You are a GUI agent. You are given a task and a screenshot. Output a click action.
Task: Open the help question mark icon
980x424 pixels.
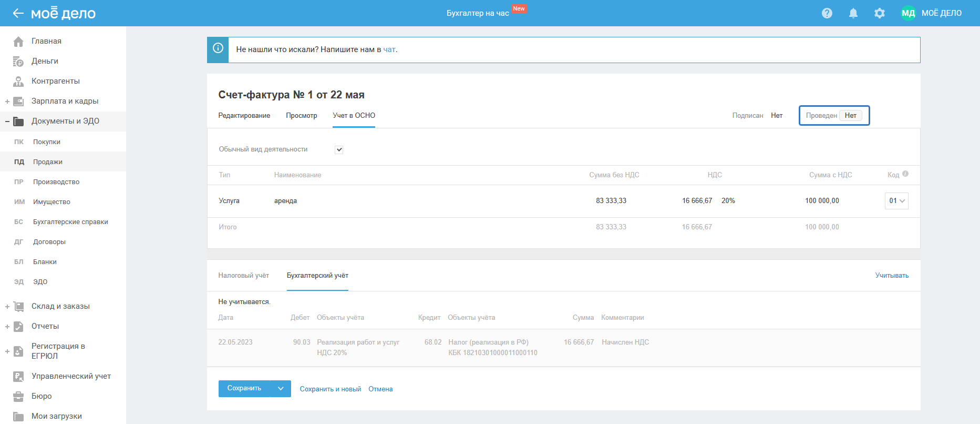tap(827, 13)
